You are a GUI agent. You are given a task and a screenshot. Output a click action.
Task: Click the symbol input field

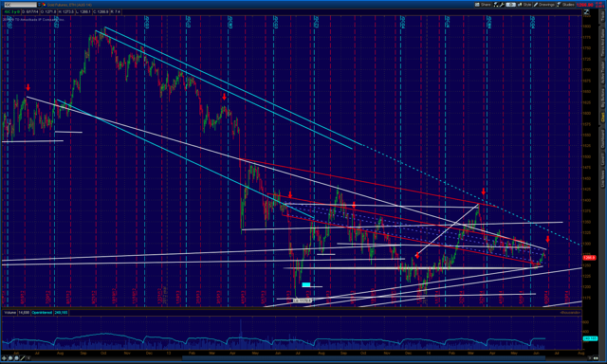pos(21,5)
